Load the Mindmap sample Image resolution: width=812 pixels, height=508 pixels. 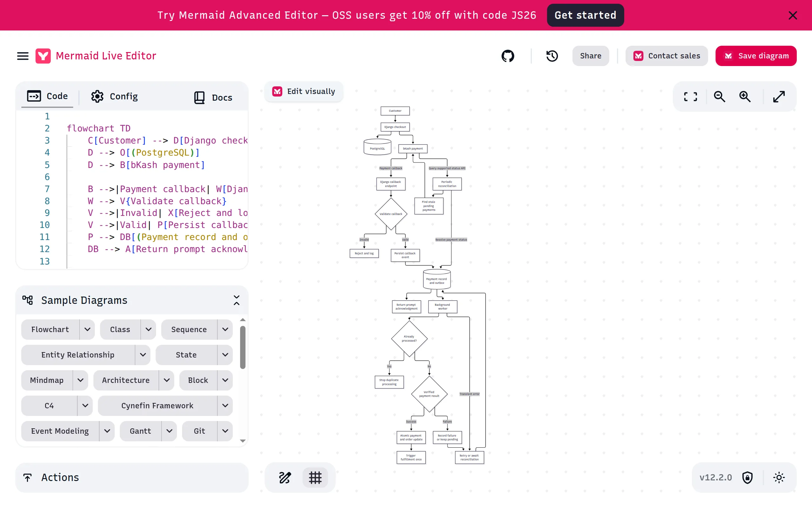point(47,380)
